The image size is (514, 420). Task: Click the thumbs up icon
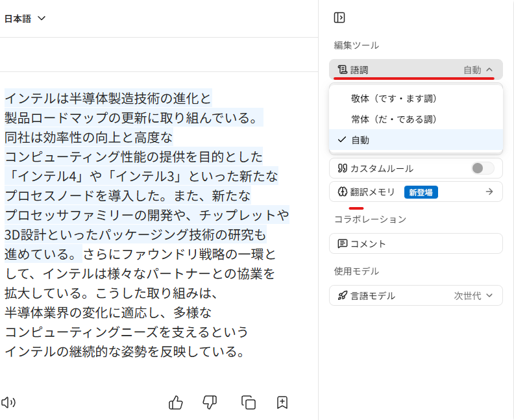point(176,402)
